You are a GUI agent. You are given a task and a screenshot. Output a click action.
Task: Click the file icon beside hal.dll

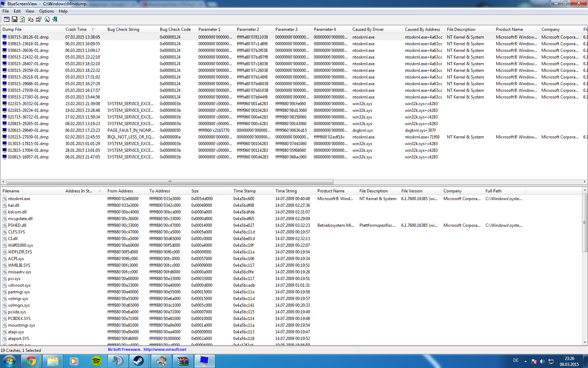click(5, 205)
